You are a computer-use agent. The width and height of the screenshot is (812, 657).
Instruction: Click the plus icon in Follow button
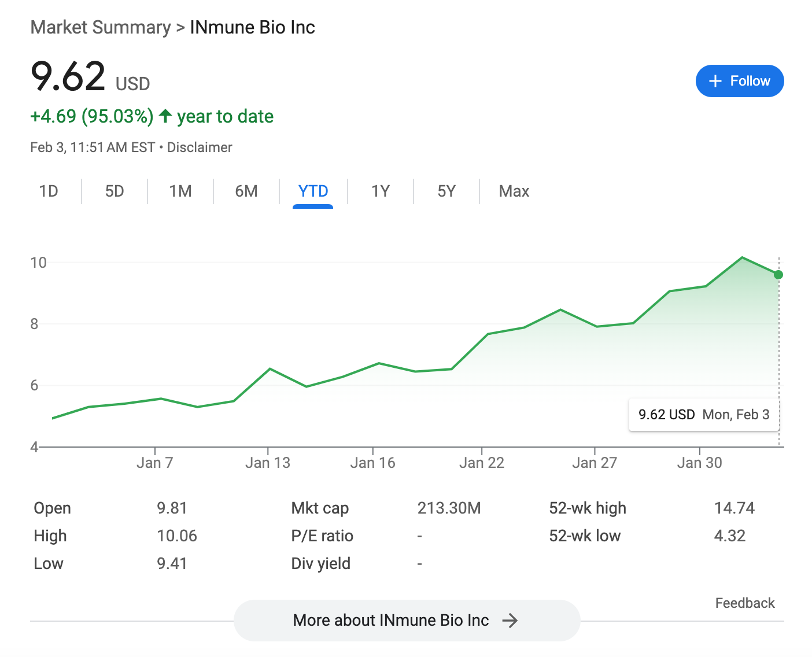[x=715, y=81]
